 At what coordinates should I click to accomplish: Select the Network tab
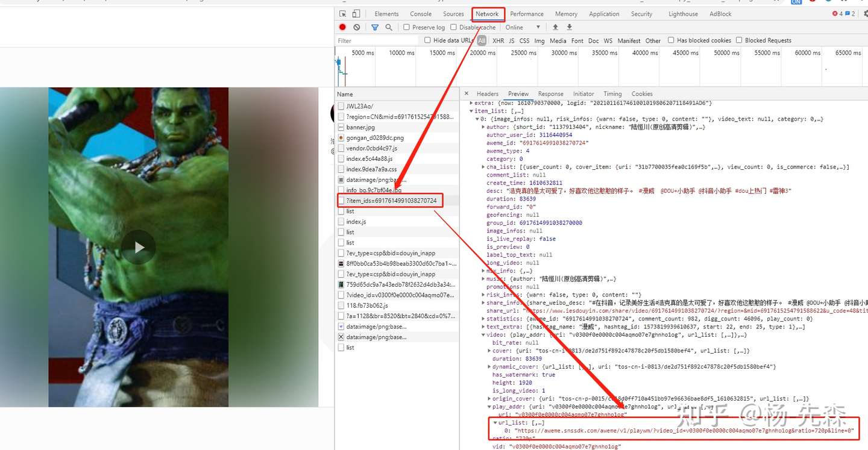pos(487,14)
